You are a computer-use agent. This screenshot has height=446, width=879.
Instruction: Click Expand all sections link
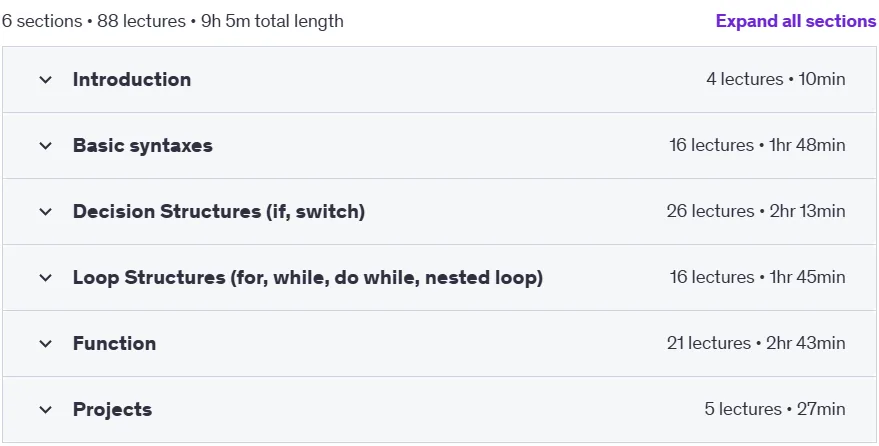click(x=795, y=21)
